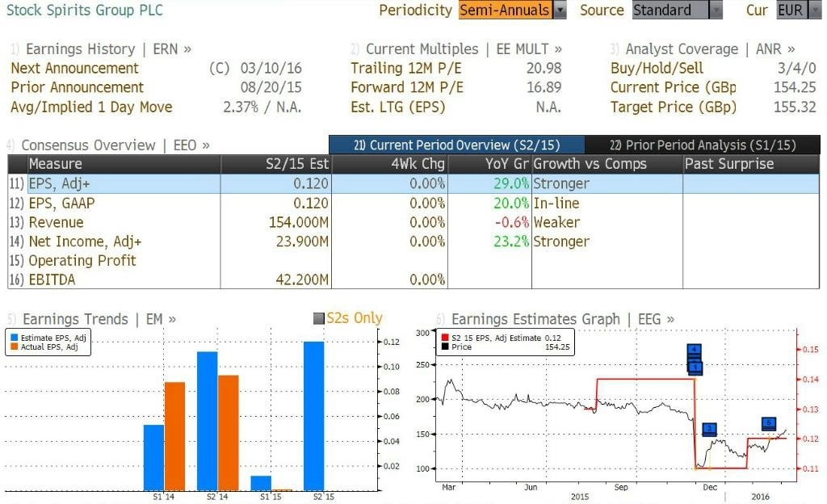Click the blue event marker in 2016
This screenshot has width=827, height=504.
tap(769, 423)
